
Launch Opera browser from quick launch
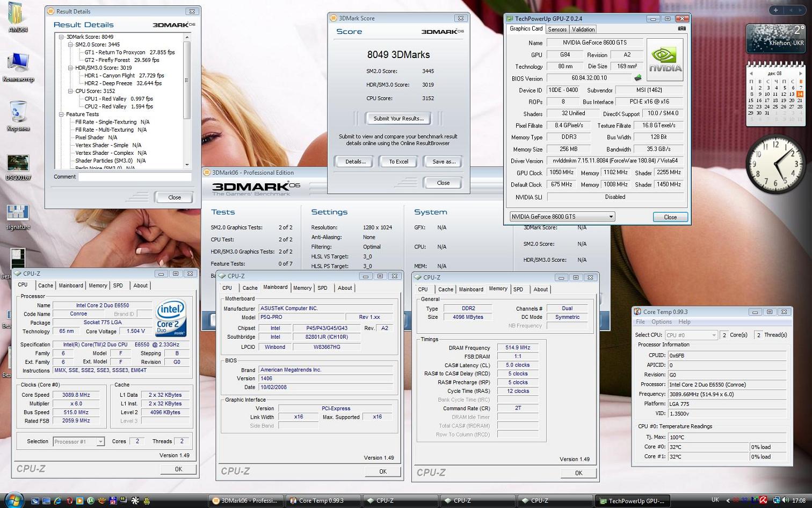[69, 500]
